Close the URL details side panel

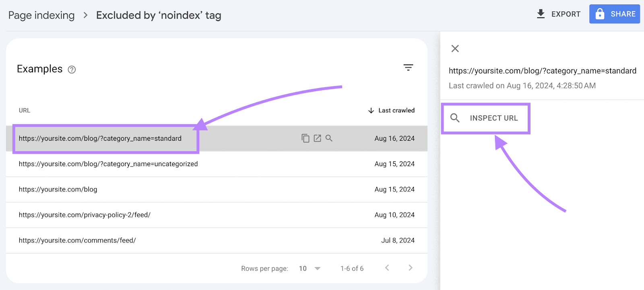(455, 49)
